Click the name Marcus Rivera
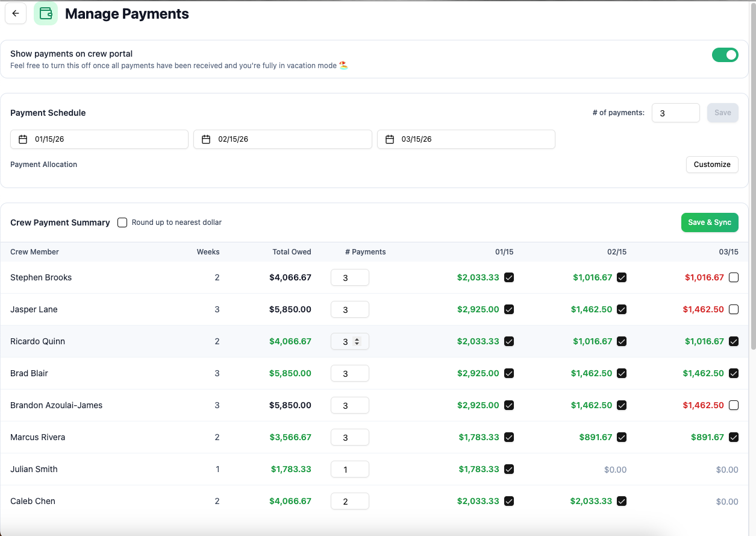This screenshot has height=536, width=756. (x=37, y=437)
